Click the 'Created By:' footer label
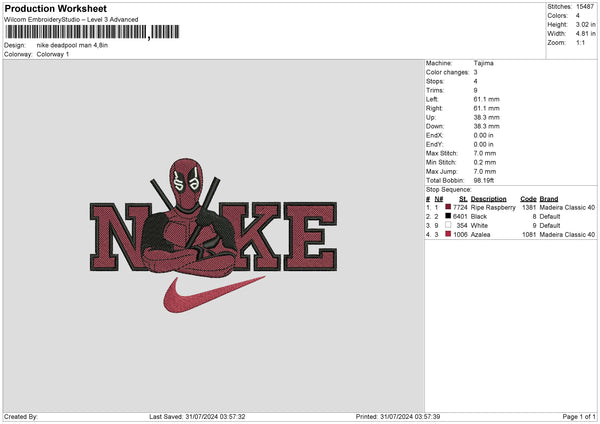This screenshot has width=600, height=424. point(21,417)
